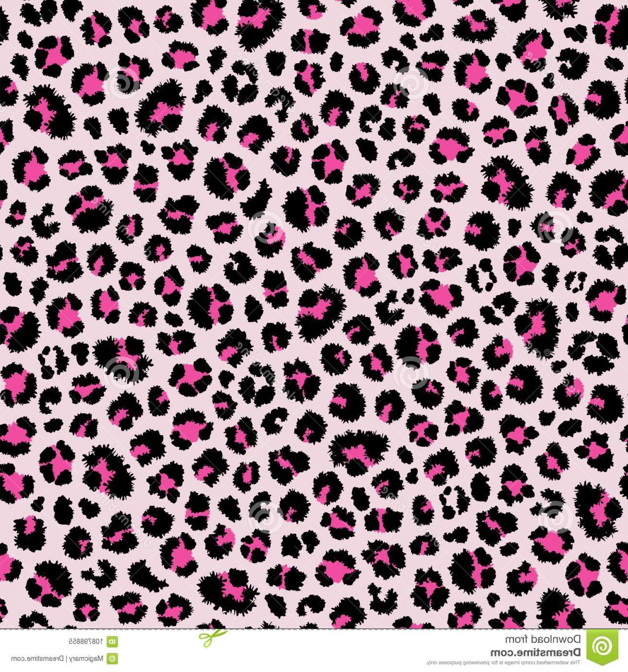Click the green Dreamstime spiral logo badge
628x672 pixels.
pyautogui.click(x=602, y=647)
